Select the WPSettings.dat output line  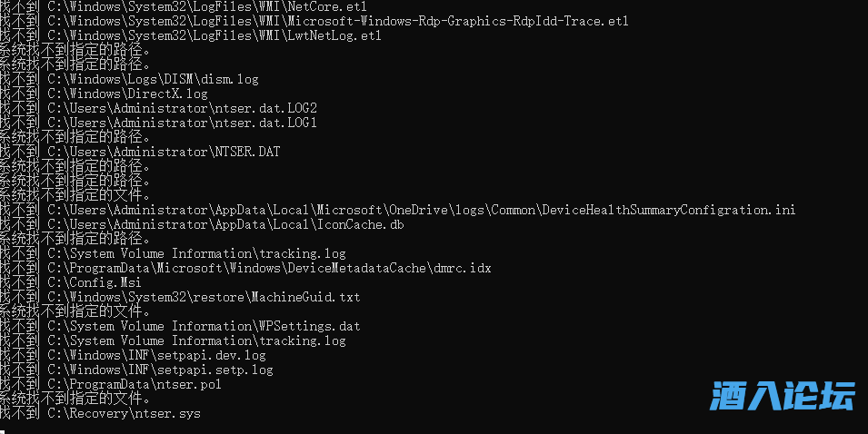coord(179,326)
